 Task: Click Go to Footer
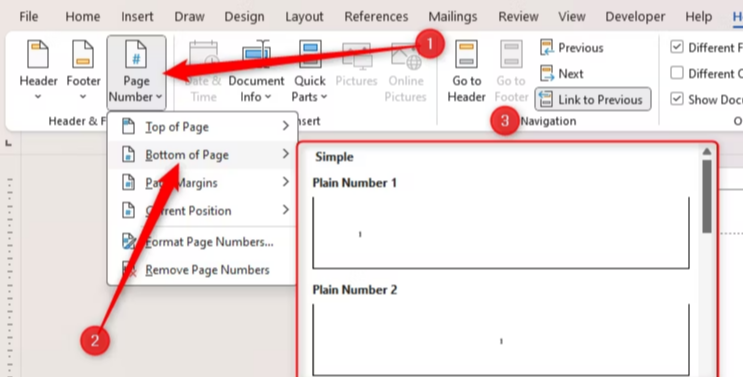[x=511, y=71]
